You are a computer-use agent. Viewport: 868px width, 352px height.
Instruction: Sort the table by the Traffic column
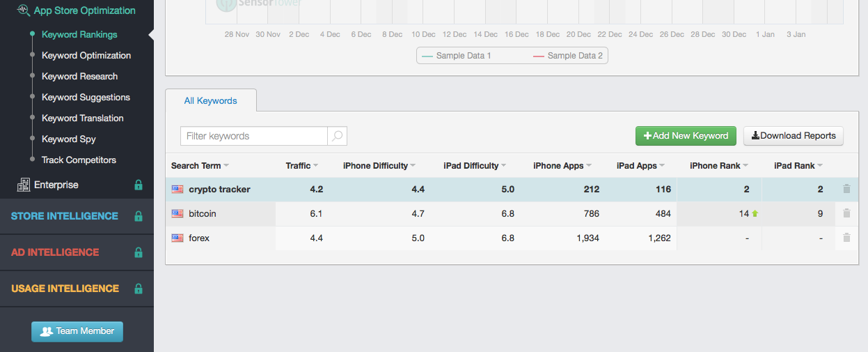pos(301,166)
